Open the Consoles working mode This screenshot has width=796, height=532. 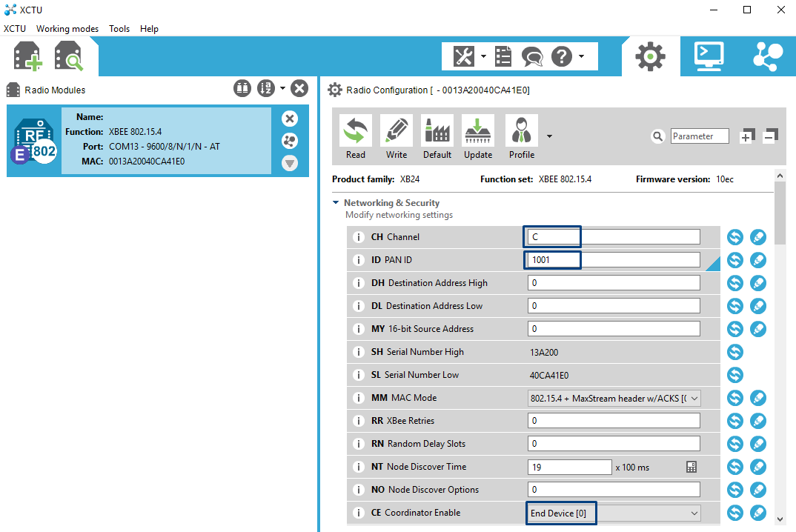(x=709, y=56)
